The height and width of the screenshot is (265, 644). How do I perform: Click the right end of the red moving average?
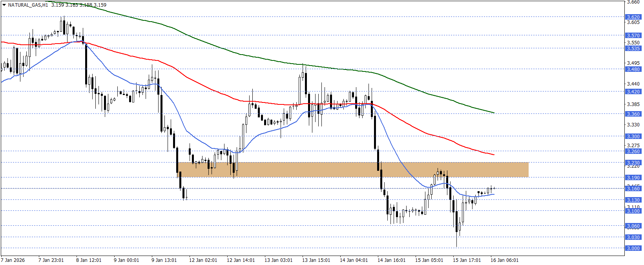point(493,155)
